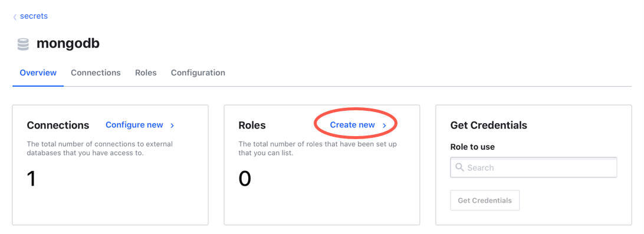Viewport: 644px width, 234px height.
Task: Click the chevron arrow after Configure new
Action: 172,126
